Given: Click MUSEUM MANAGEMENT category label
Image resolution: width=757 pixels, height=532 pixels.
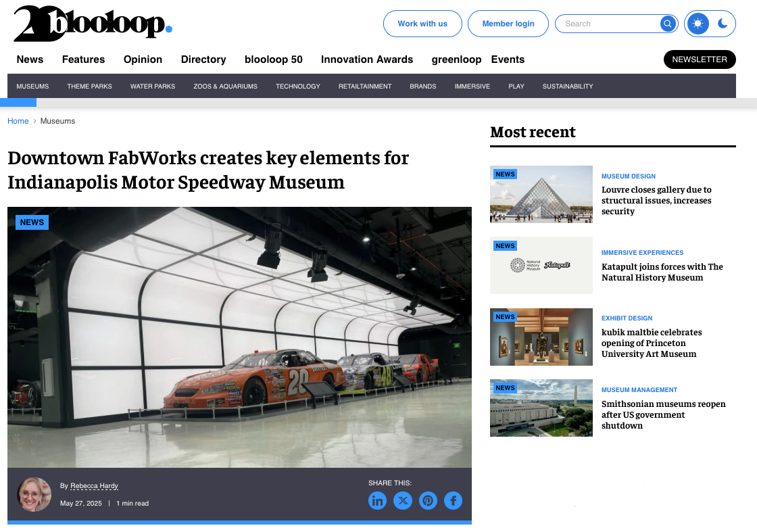Looking at the screenshot, I should pos(639,389).
